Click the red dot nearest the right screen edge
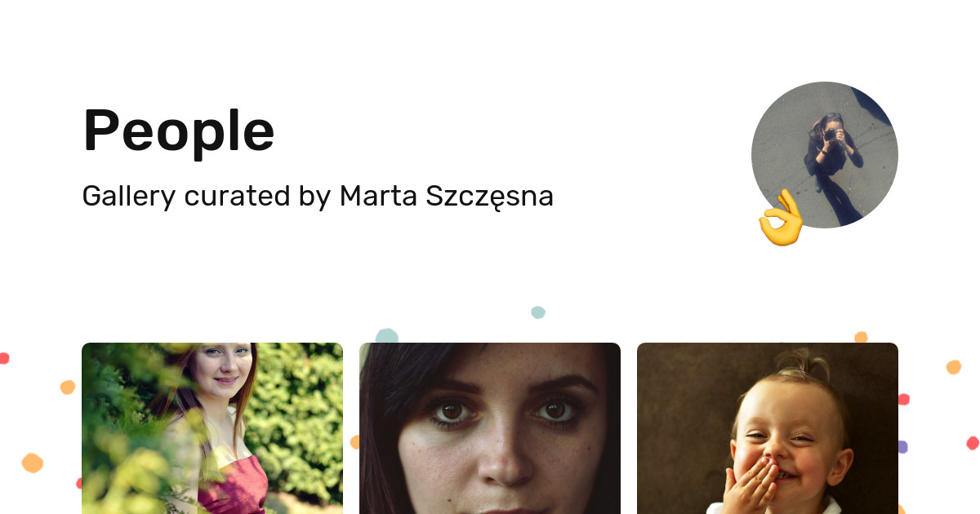 click(x=972, y=443)
